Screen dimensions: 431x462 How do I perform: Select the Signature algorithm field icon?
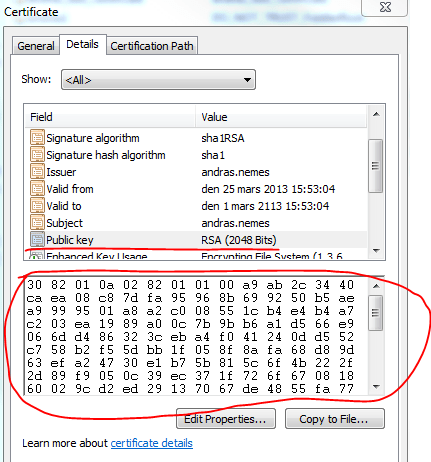pyautogui.click(x=37, y=137)
